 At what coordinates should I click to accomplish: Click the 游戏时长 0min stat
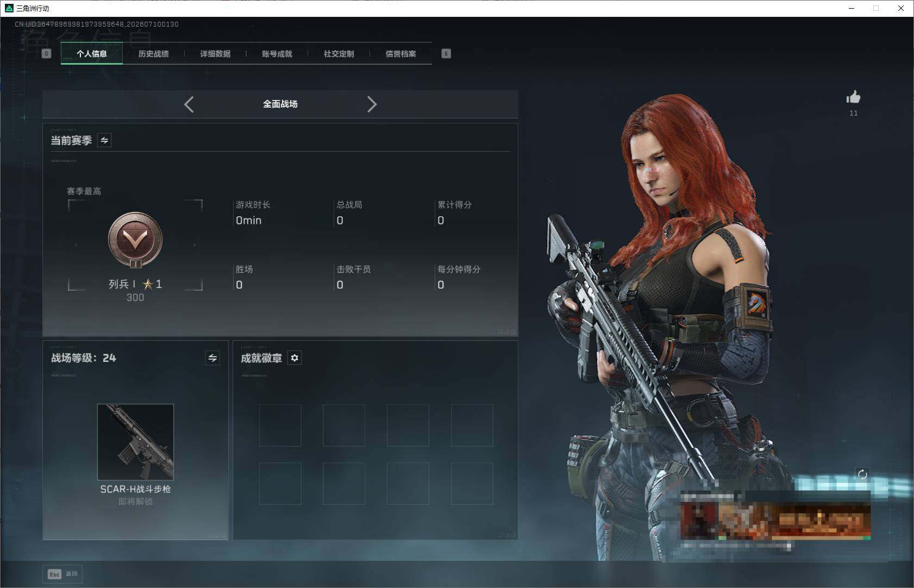point(253,213)
